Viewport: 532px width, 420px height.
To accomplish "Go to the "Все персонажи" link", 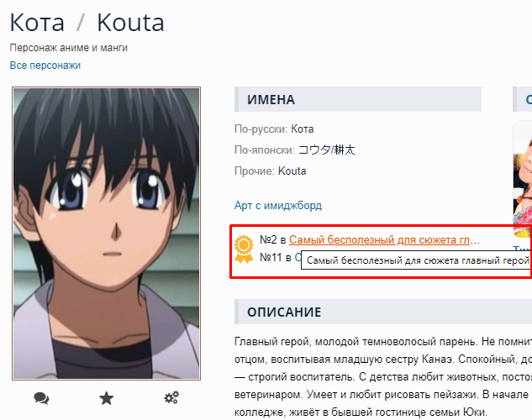I will click(45, 65).
